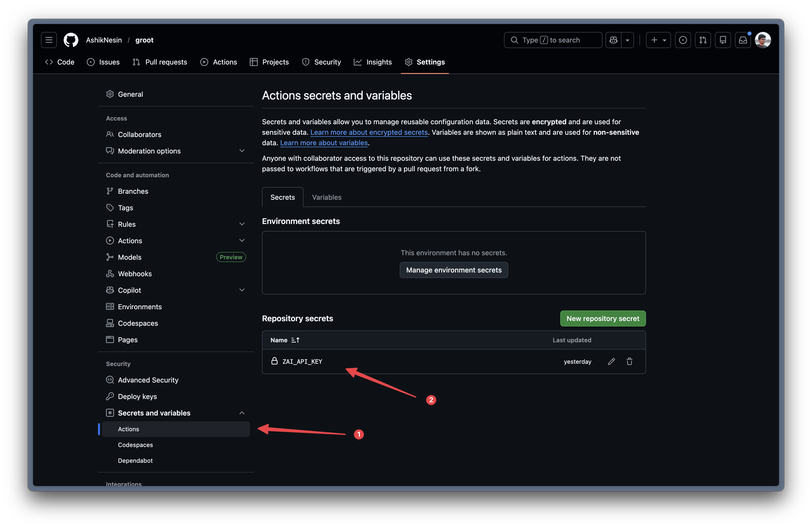The image size is (812, 528).
Task: Collapse Secrets and variables section
Action: click(x=242, y=413)
